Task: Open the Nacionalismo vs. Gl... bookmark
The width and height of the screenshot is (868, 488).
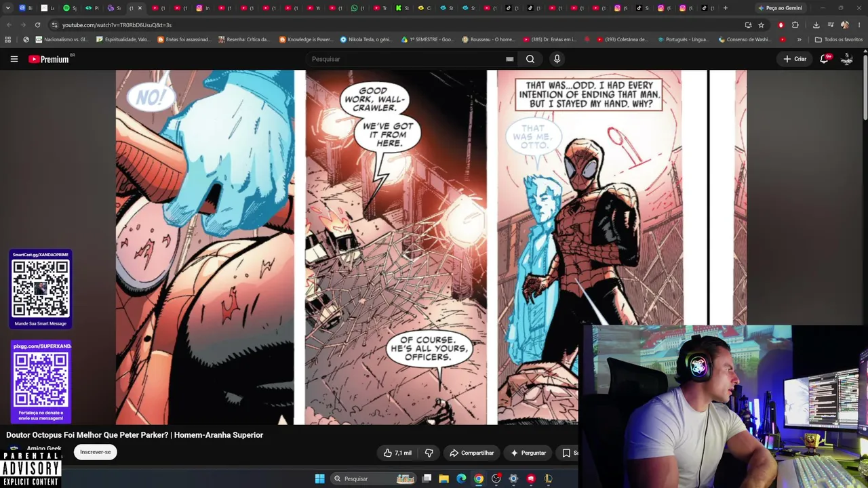Action: (x=62, y=39)
